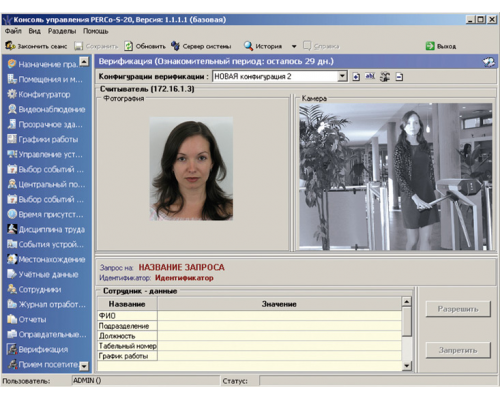Click the configuration settings icon

(x=385, y=77)
